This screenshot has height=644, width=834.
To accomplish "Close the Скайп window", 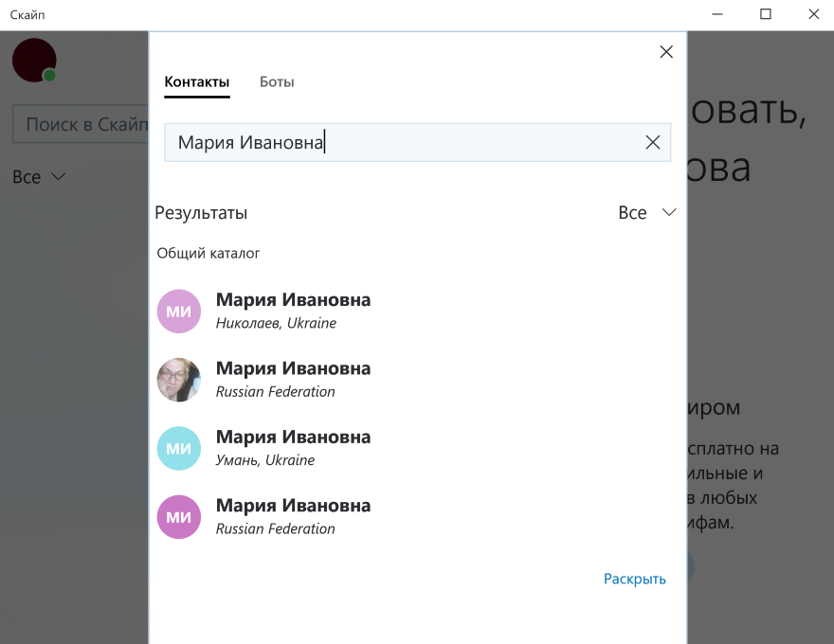I will click(x=813, y=14).
